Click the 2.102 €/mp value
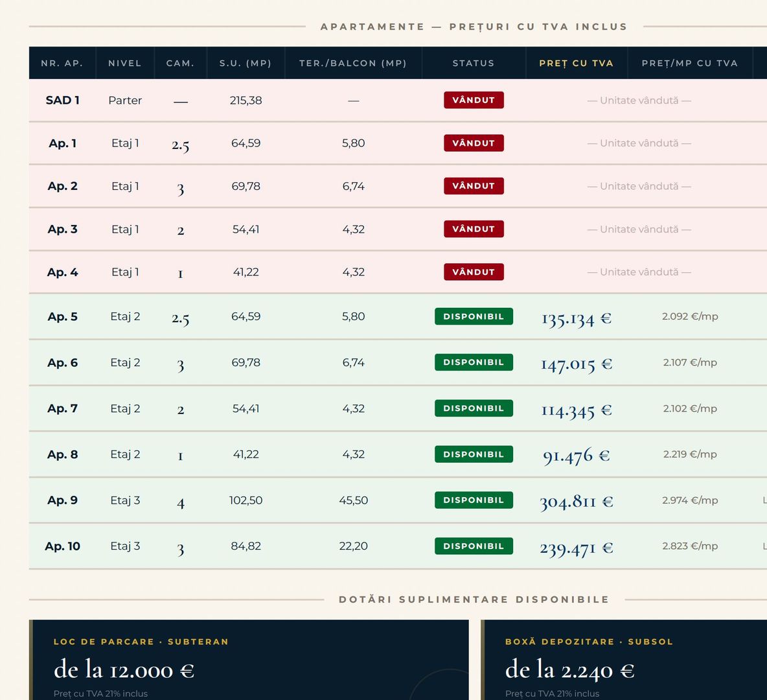Screen dimensions: 767x700 pos(690,408)
